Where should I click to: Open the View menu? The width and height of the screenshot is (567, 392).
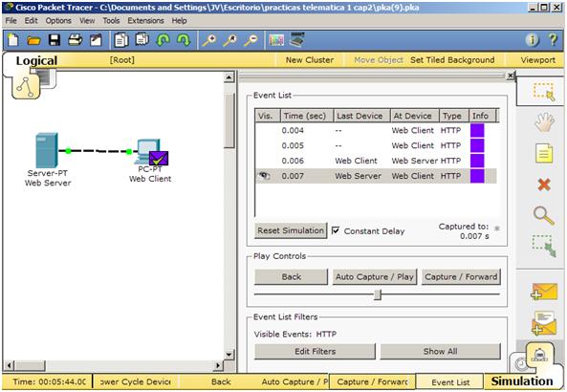pyautogui.click(x=87, y=21)
